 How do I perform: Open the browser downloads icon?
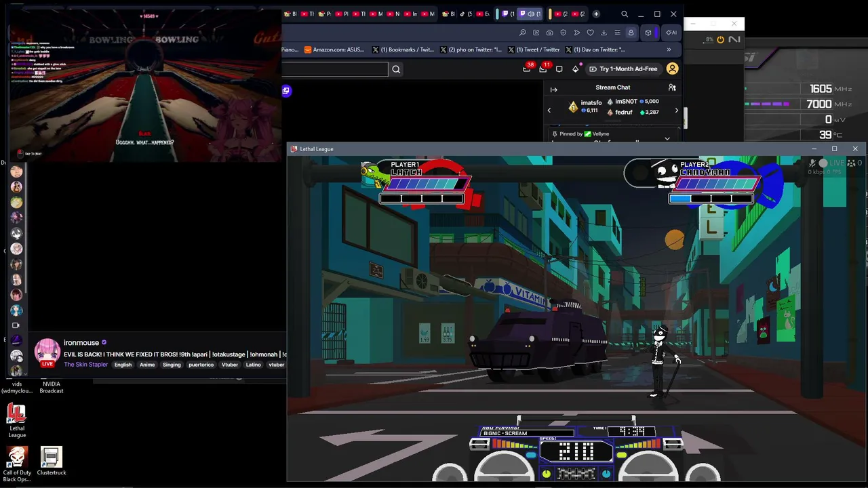pos(604,33)
